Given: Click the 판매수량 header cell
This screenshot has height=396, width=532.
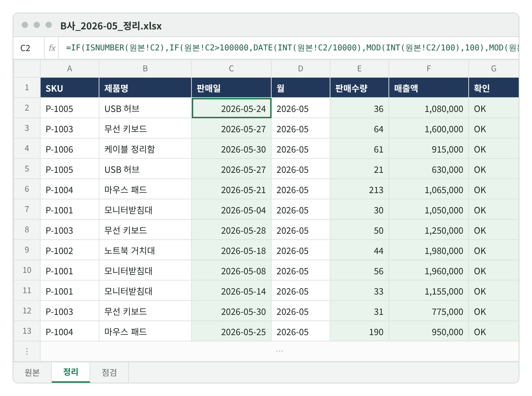Looking at the screenshot, I should click(x=359, y=87).
